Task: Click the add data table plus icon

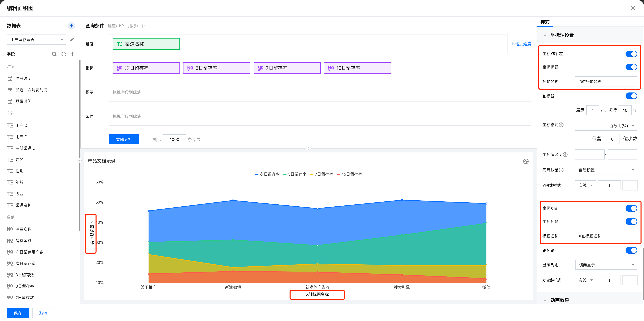Action: tap(71, 26)
